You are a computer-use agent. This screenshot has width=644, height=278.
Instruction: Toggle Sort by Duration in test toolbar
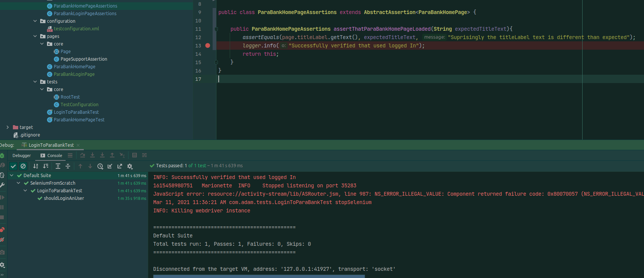coord(45,166)
